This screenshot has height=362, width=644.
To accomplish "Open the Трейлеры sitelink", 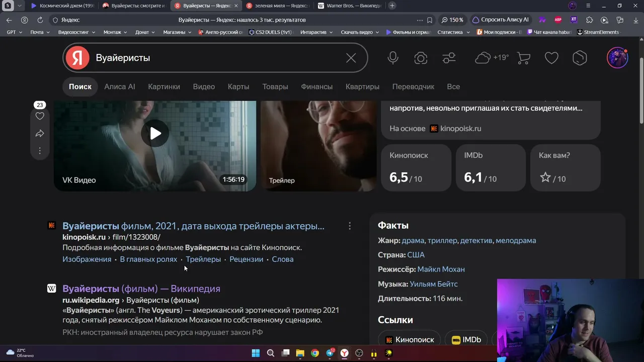I will coord(203,259).
